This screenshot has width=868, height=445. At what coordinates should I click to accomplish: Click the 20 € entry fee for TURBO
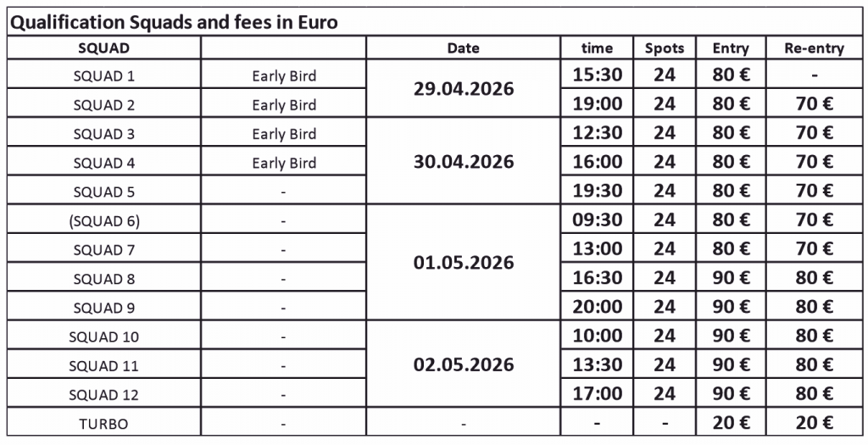click(730, 423)
